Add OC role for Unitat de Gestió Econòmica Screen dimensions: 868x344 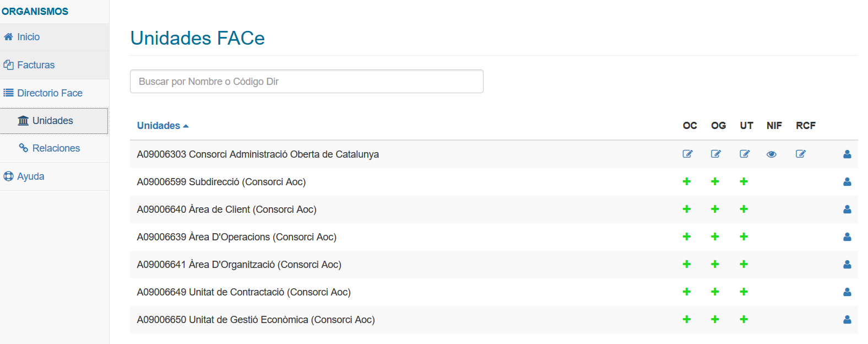click(687, 319)
